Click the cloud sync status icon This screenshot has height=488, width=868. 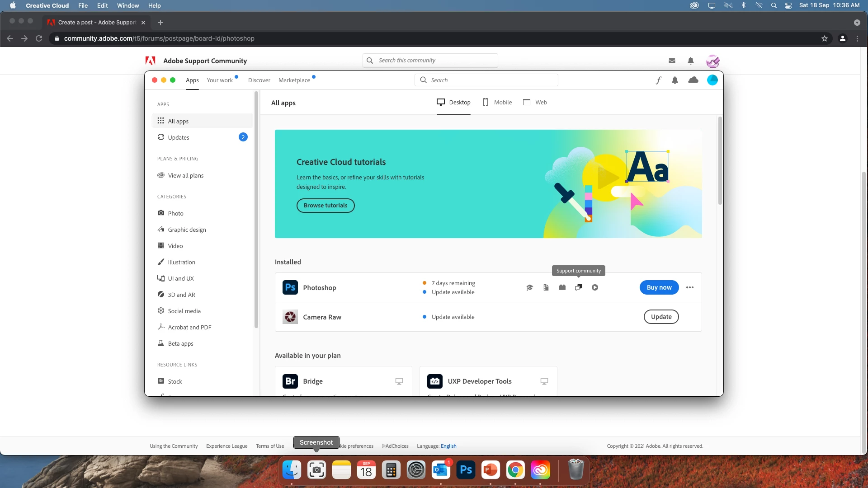coord(693,80)
